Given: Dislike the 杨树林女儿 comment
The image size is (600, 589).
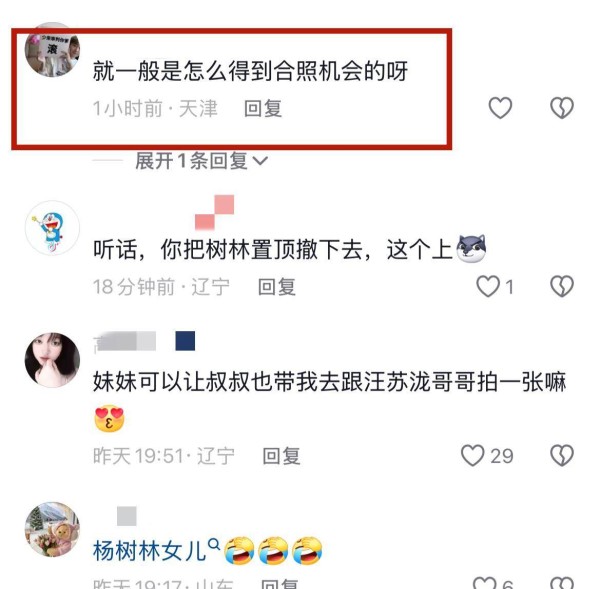Looking at the screenshot, I should click(562, 582).
